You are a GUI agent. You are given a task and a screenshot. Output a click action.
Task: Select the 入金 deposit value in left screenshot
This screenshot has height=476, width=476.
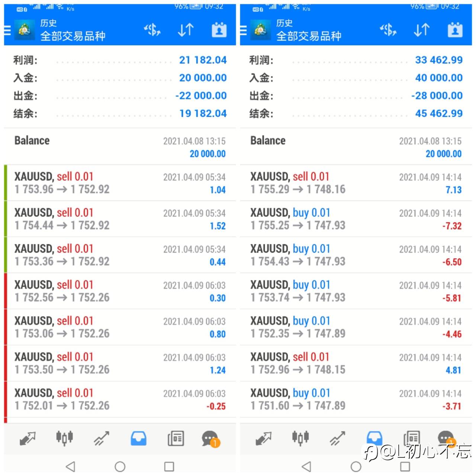[203, 78]
